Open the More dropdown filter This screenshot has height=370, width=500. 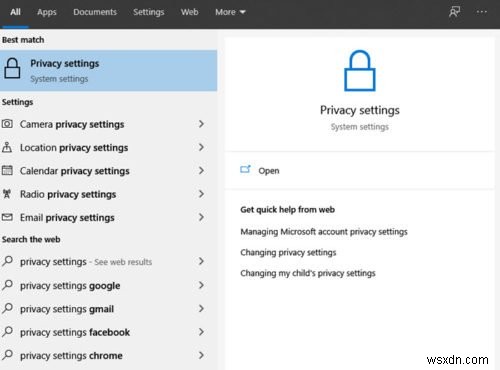230,12
